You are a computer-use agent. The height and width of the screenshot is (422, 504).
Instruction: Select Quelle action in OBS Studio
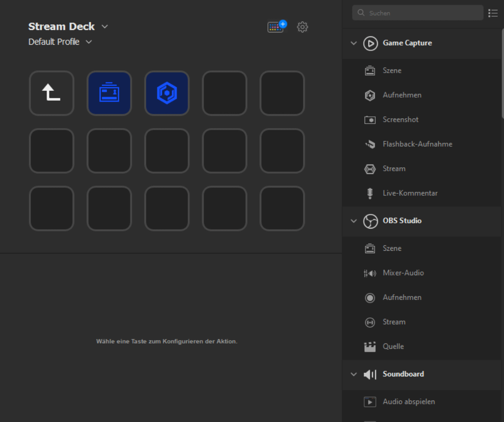click(393, 346)
